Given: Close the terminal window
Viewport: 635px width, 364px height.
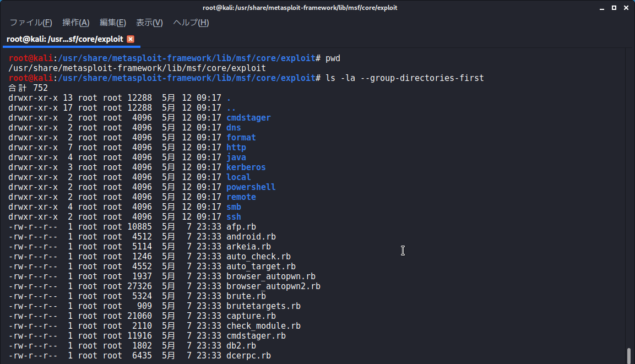Looking at the screenshot, I should click(x=626, y=8).
